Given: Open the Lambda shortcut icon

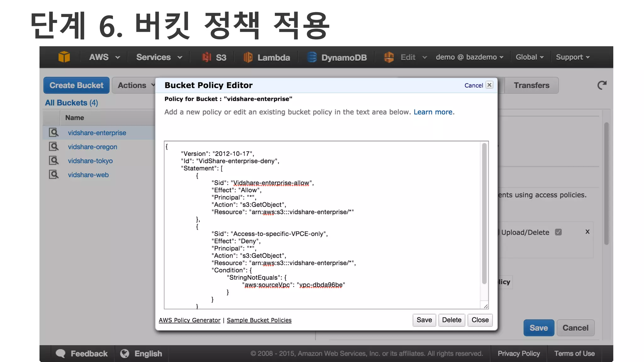Looking at the screenshot, I should pos(248,57).
